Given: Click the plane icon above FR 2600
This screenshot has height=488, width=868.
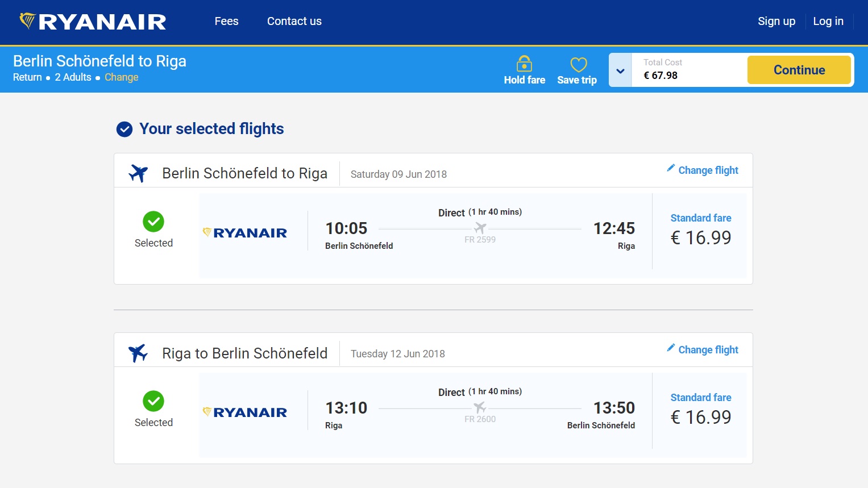Looking at the screenshot, I should [x=480, y=407].
